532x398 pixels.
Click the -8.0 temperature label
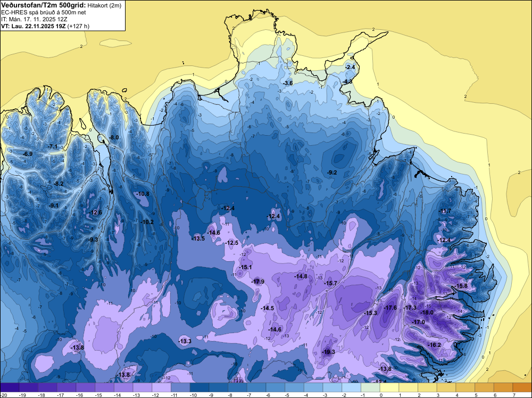pyautogui.click(x=114, y=137)
